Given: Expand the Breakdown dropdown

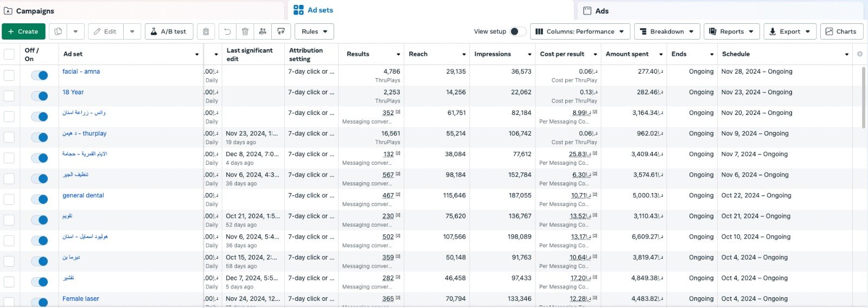Looking at the screenshot, I should (667, 31).
